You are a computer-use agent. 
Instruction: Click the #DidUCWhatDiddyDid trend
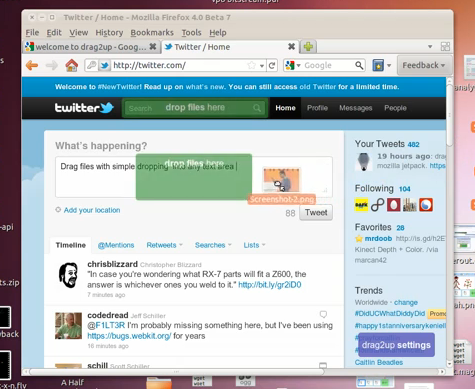pyautogui.click(x=390, y=314)
